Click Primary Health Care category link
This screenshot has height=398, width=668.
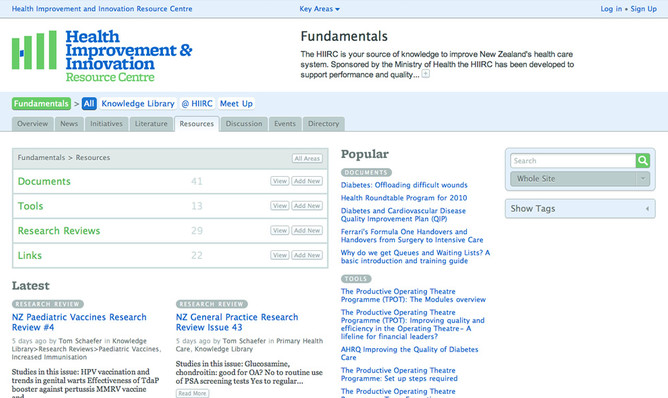click(249, 345)
